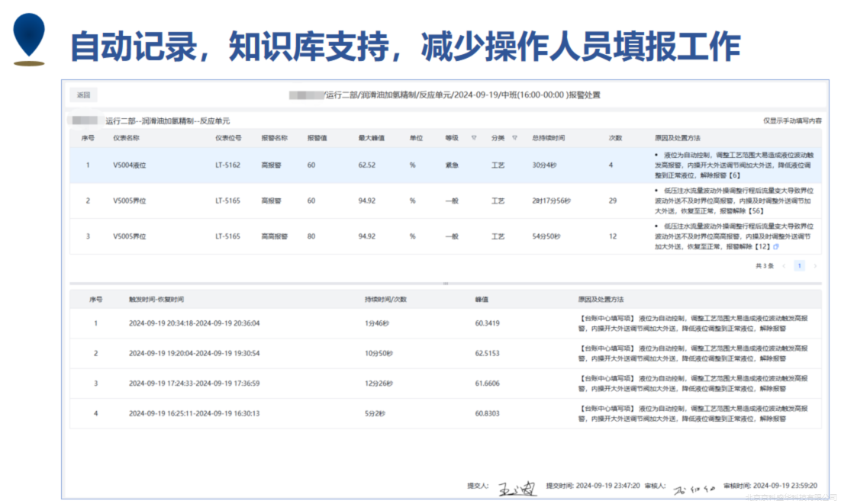Click the 持续时间/次数 column header
841x504 pixels.
tap(385, 300)
